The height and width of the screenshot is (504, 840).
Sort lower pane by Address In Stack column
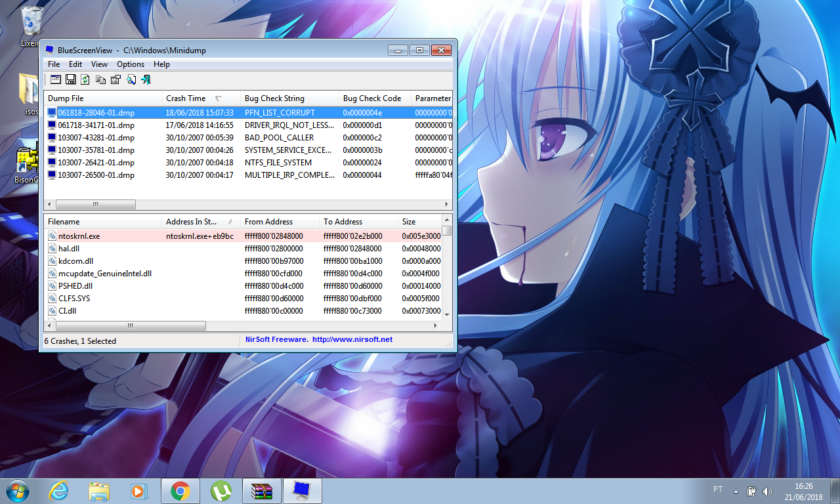[x=201, y=222]
